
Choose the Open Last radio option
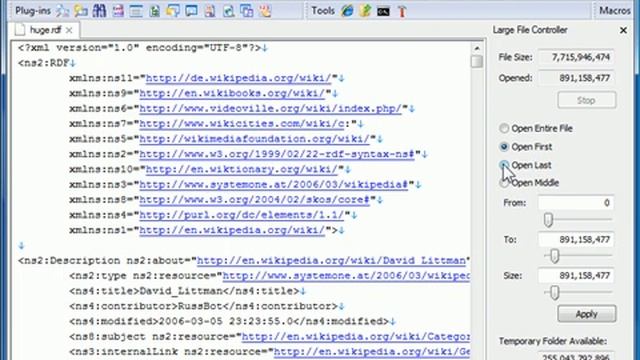click(x=504, y=165)
